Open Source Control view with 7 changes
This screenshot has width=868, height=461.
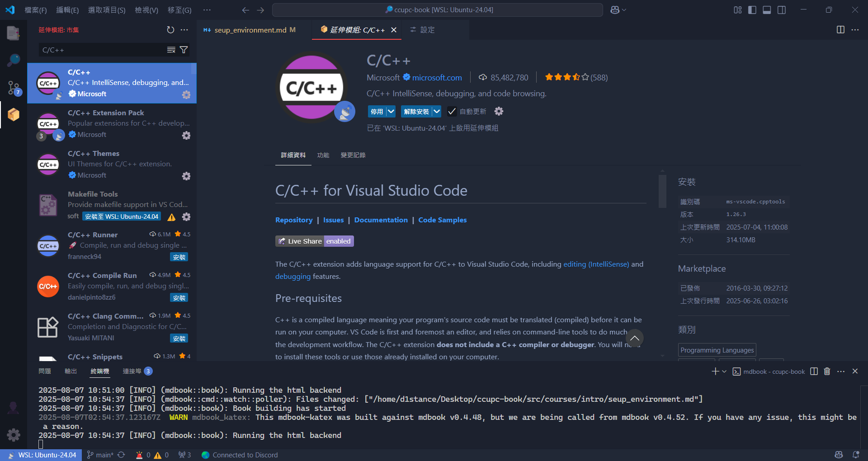tap(13, 87)
